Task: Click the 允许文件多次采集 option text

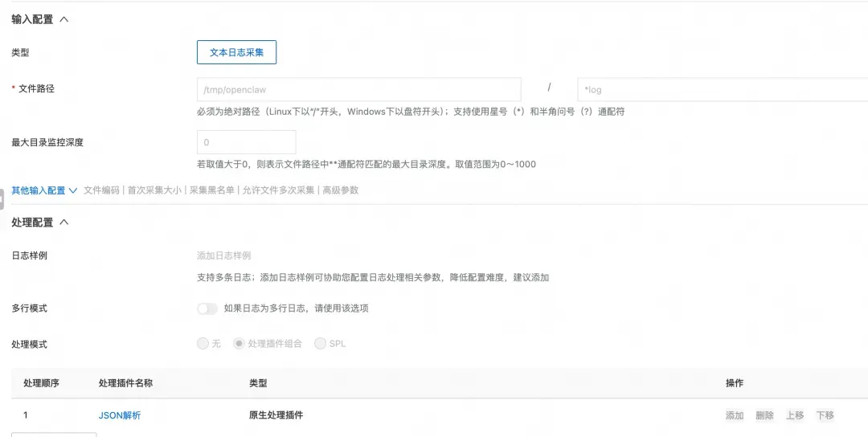Action: pyautogui.click(x=278, y=190)
